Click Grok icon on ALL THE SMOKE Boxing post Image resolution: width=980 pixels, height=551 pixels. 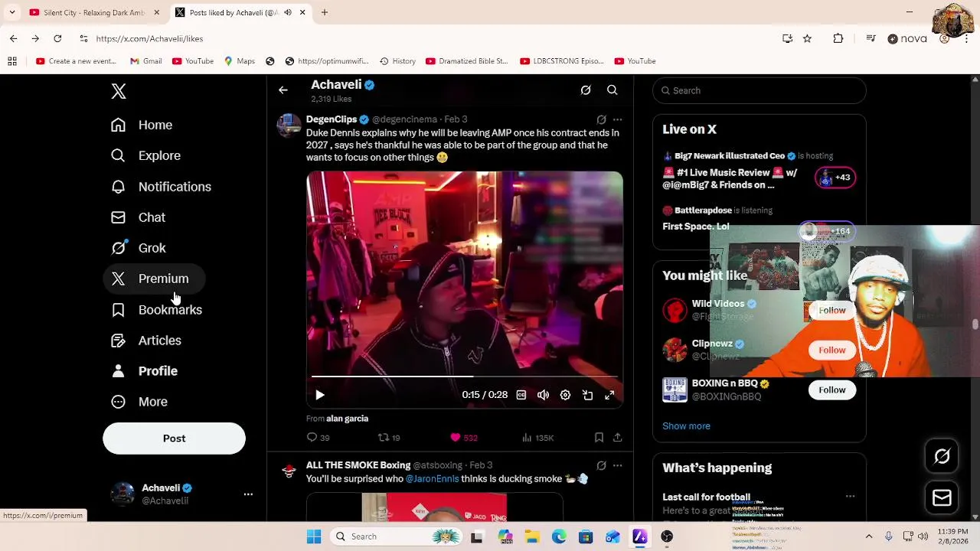601,465
